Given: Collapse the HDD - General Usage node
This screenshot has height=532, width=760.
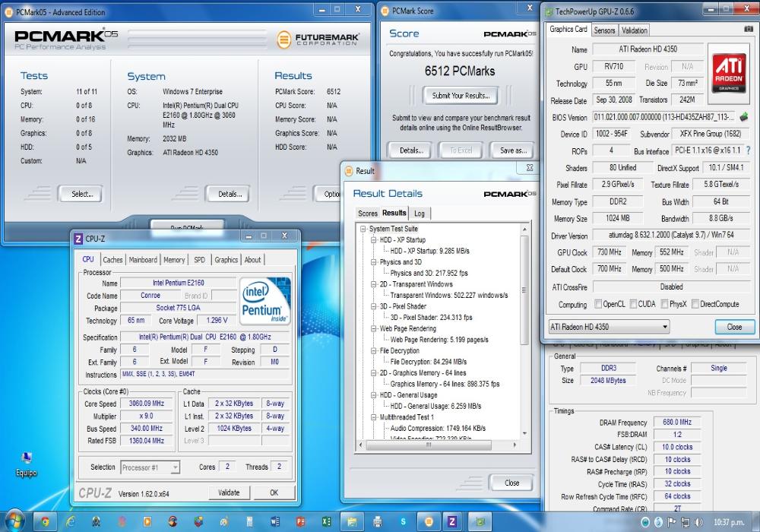Looking at the screenshot, I should point(374,395).
